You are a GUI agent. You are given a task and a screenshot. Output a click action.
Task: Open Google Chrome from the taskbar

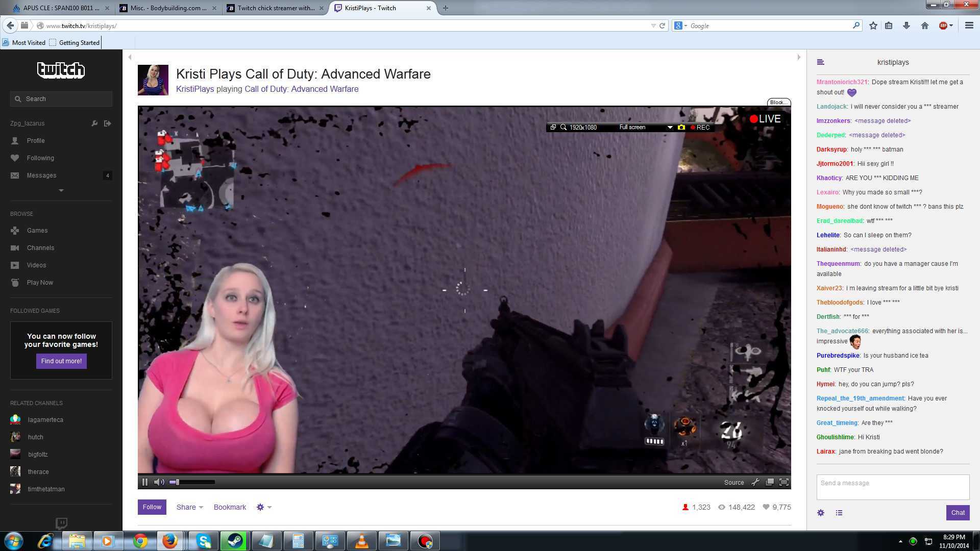coord(140,541)
